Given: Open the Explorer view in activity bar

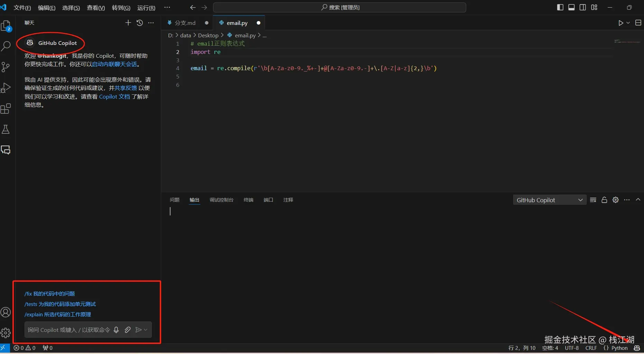Looking at the screenshot, I should (6, 26).
